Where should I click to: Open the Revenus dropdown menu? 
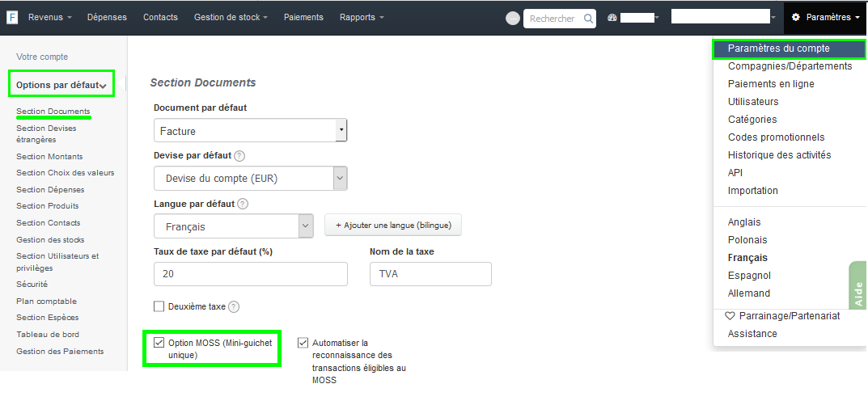[50, 17]
